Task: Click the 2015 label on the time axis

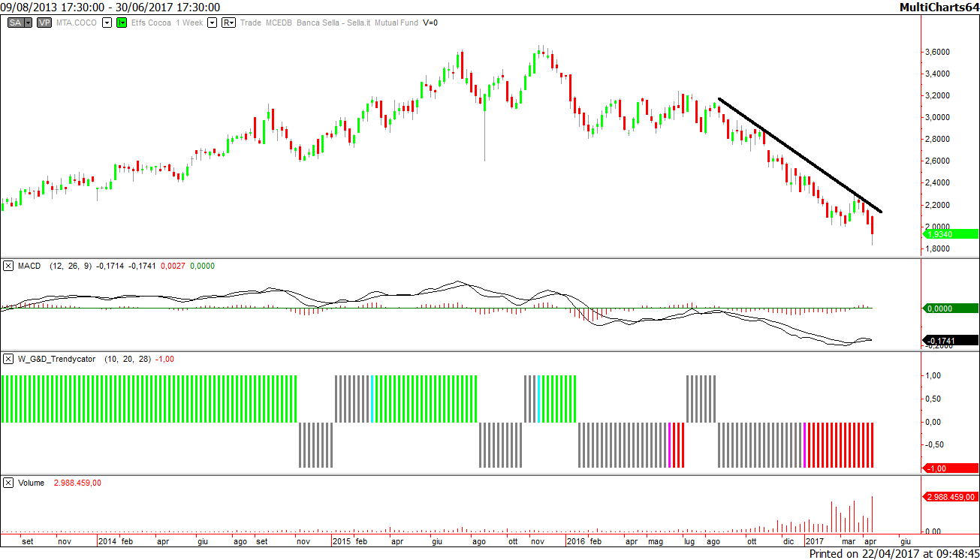Action: [x=342, y=540]
